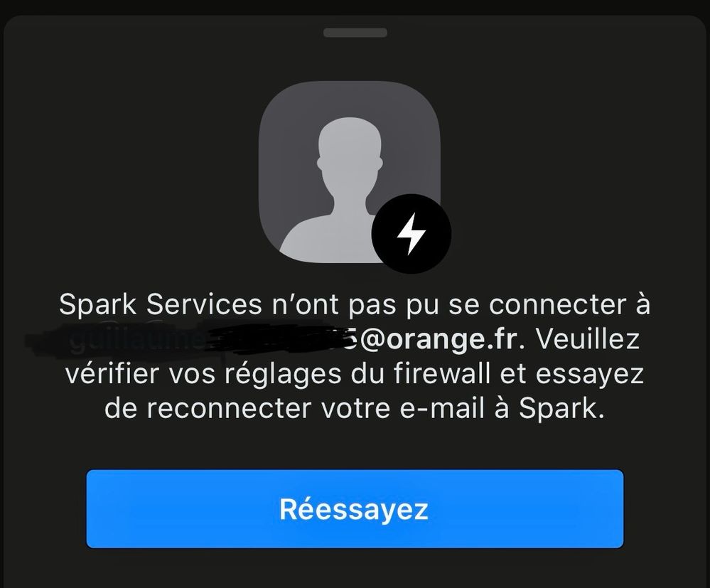The height and width of the screenshot is (588, 710).
Task: Tap the sheet grabber handle at top
Action: 355,33
